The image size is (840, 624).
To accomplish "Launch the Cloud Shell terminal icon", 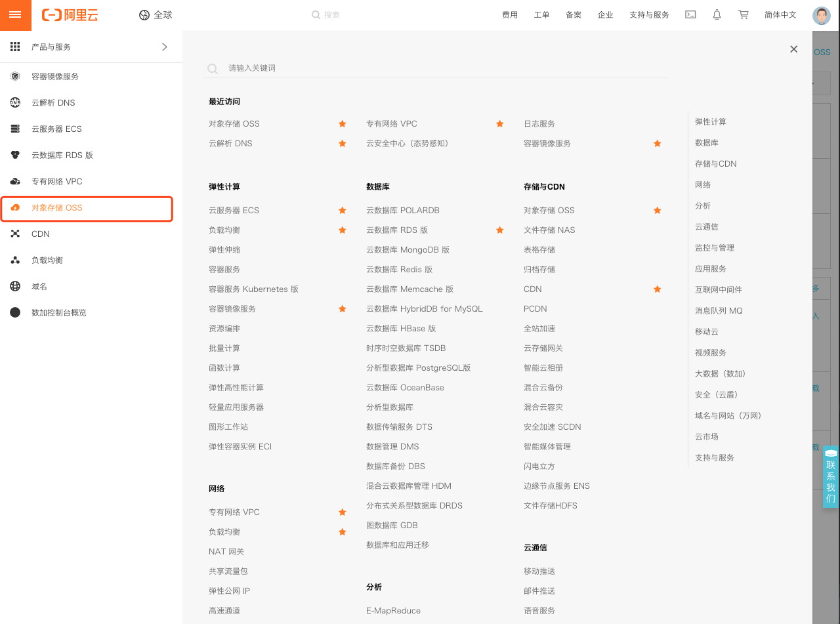I will [690, 14].
